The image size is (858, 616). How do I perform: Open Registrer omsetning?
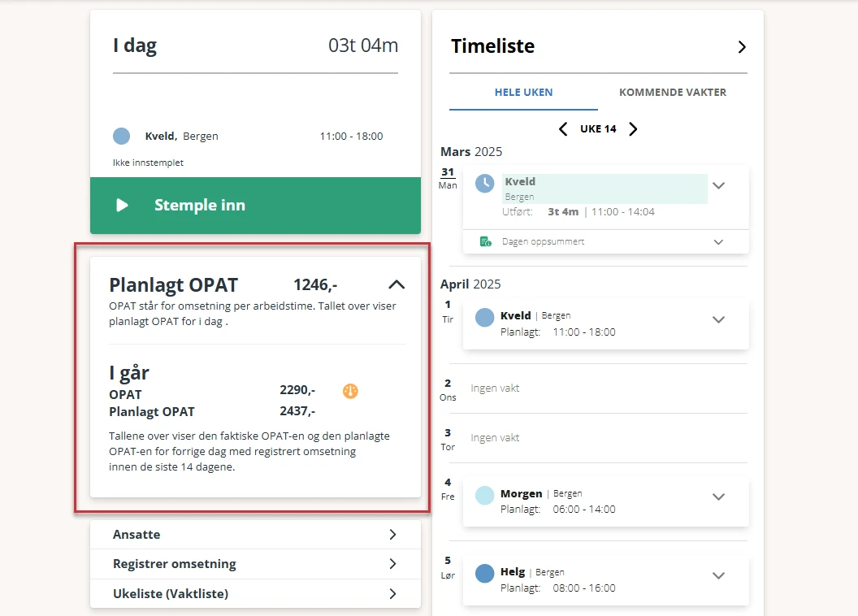(x=256, y=564)
